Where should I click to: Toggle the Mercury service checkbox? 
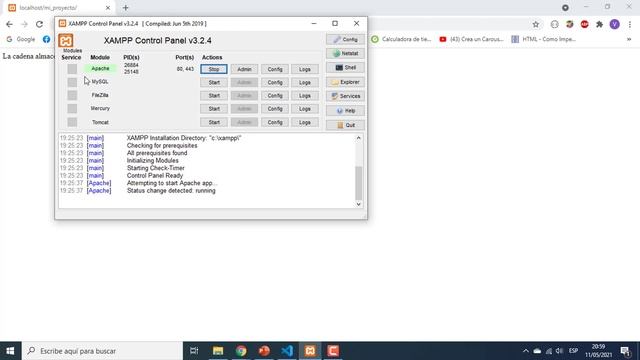click(72, 109)
